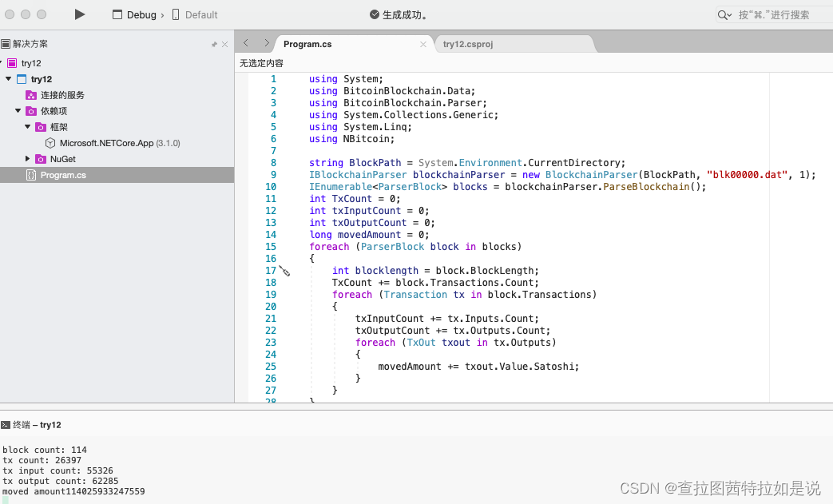Click the BlockchainParser constructor name
The width and height of the screenshot is (833, 504).
pyautogui.click(x=591, y=175)
